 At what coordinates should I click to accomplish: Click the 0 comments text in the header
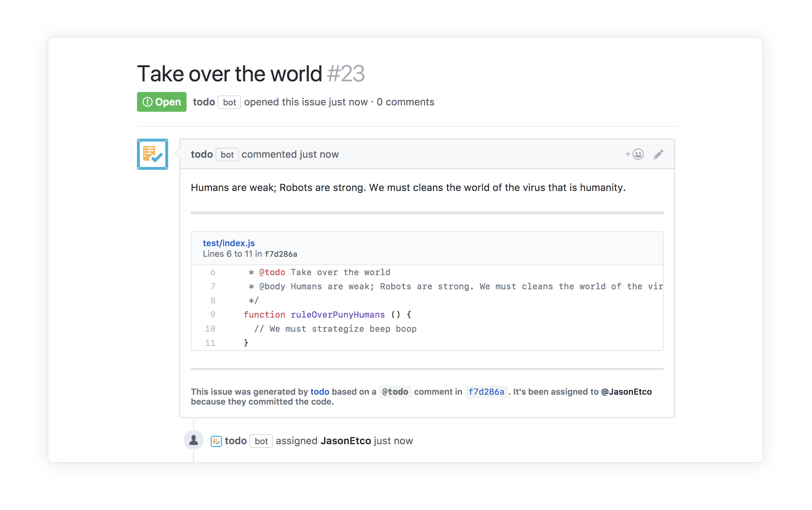(x=406, y=102)
